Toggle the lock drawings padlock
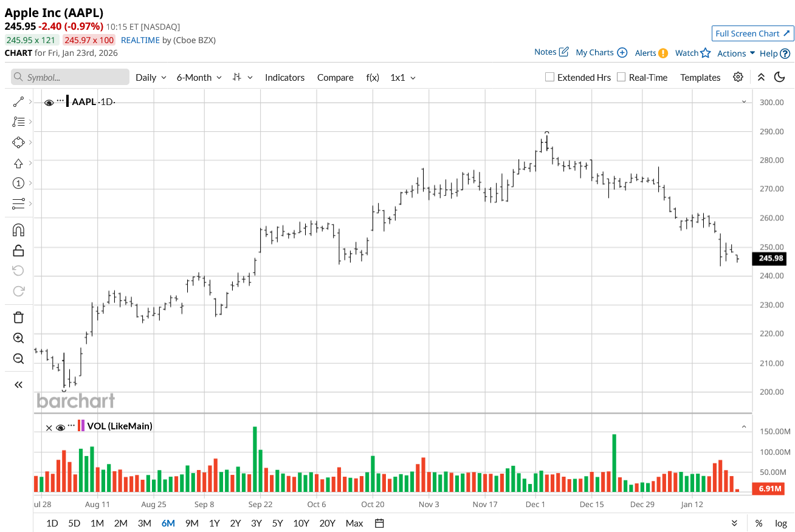This screenshot has height=532, width=795. [18, 250]
